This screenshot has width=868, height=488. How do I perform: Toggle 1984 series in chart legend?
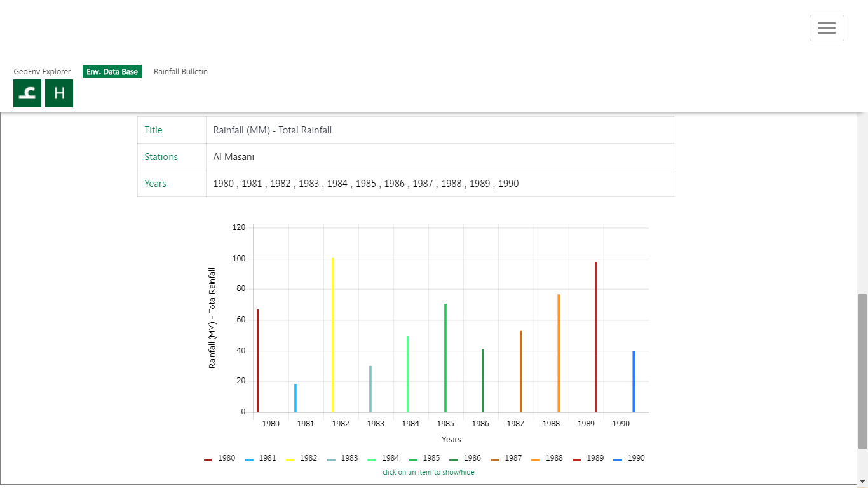(383, 458)
